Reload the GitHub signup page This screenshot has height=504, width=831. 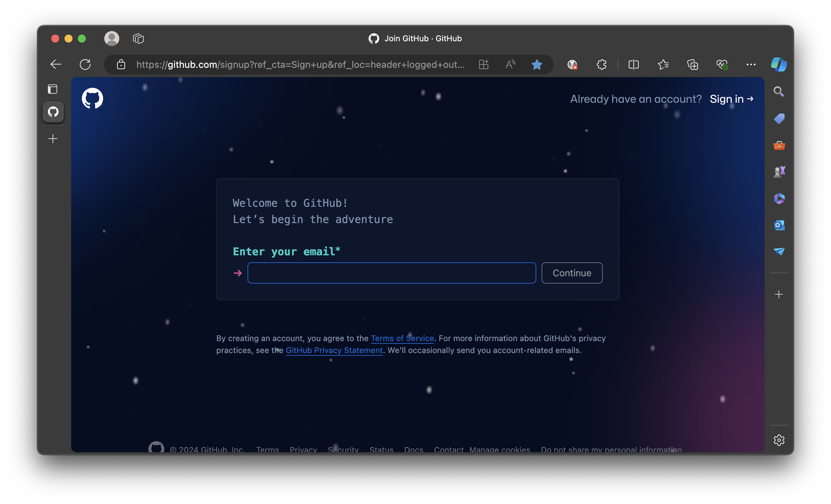tap(85, 64)
